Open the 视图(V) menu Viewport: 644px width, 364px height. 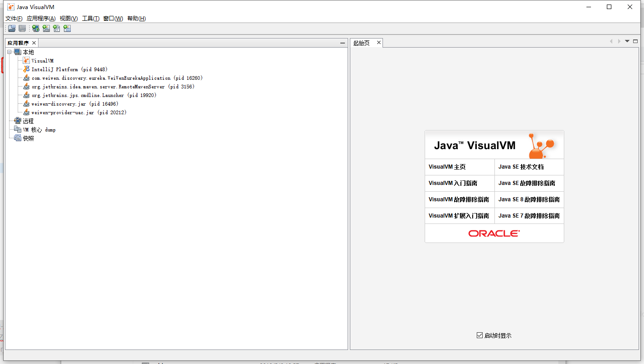point(68,19)
